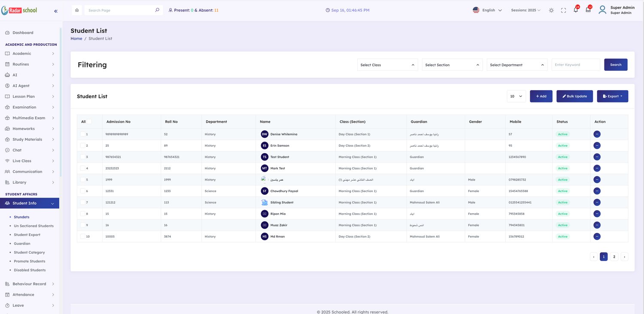Open Promote Students submenu item
Image resolution: width=644 pixels, height=314 pixels.
pos(29,261)
